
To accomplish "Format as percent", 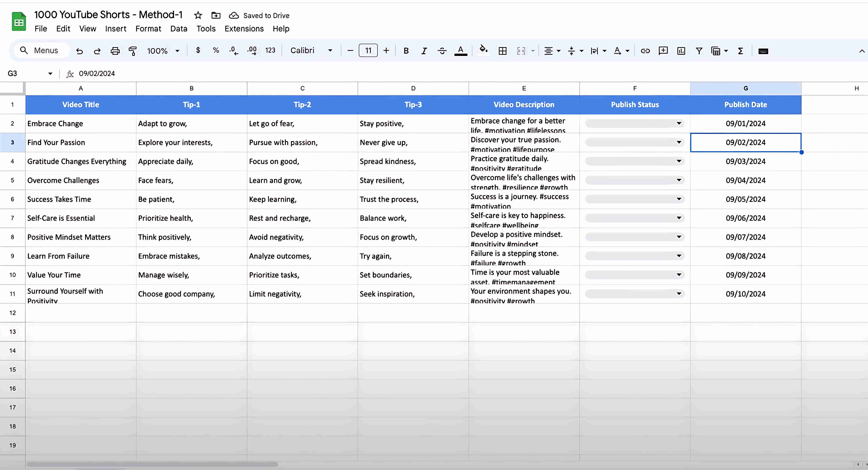I will [216, 51].
